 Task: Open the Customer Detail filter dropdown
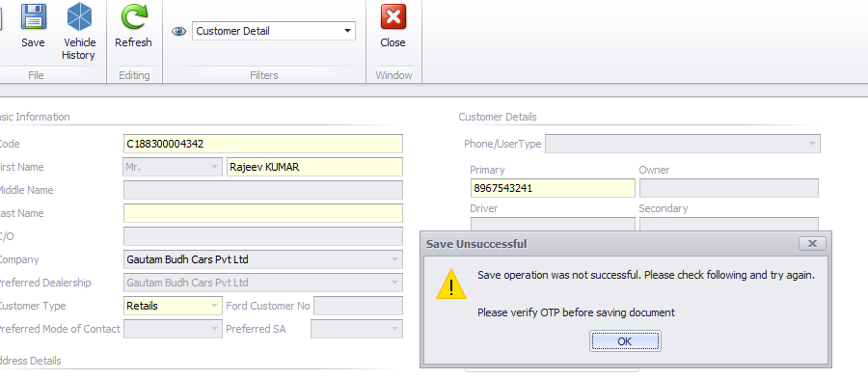347,31
